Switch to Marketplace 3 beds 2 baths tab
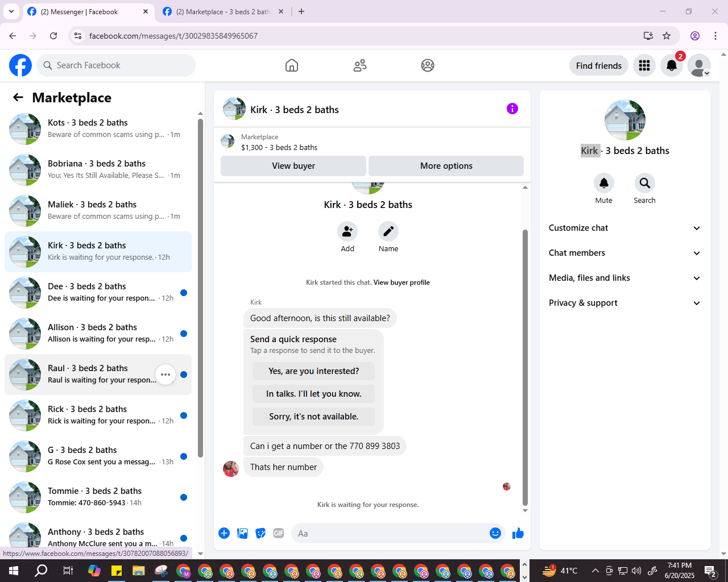728x582 pixels. (223, 12)
